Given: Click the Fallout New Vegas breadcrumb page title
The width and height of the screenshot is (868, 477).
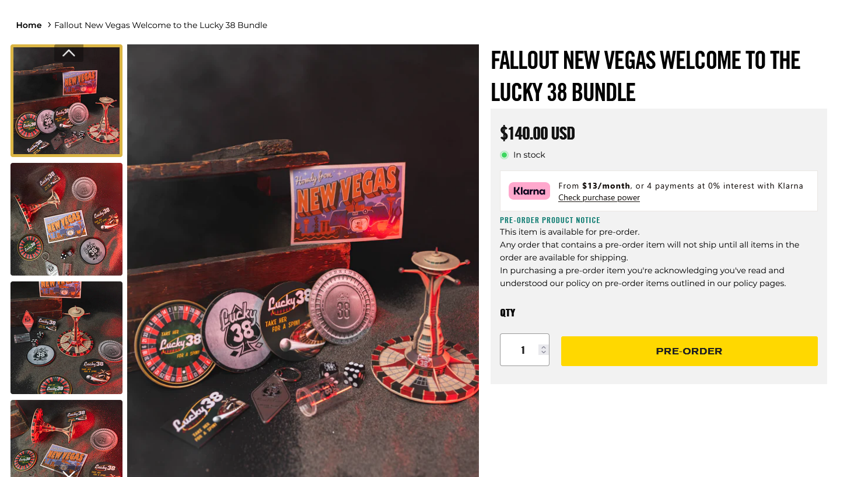Looking at the screenshot, I should (160, 25).
